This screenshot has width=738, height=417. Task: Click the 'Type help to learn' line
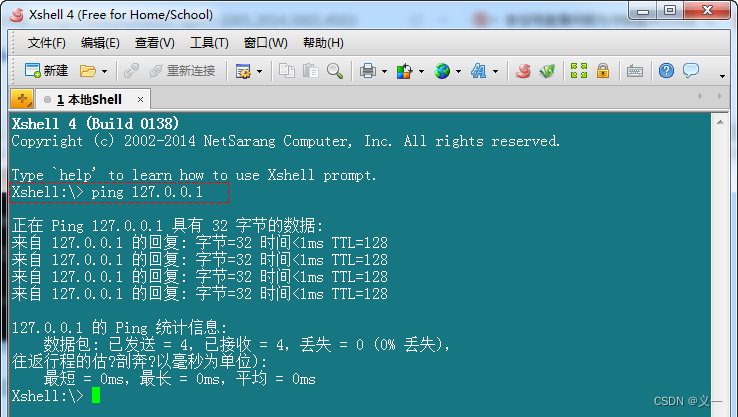point(194,175)
